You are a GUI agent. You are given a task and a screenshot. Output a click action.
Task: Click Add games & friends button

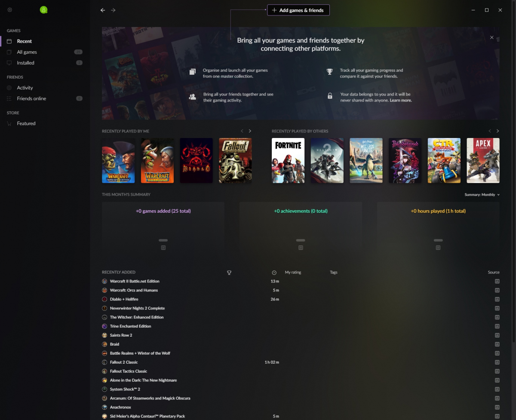coord(298,10)
